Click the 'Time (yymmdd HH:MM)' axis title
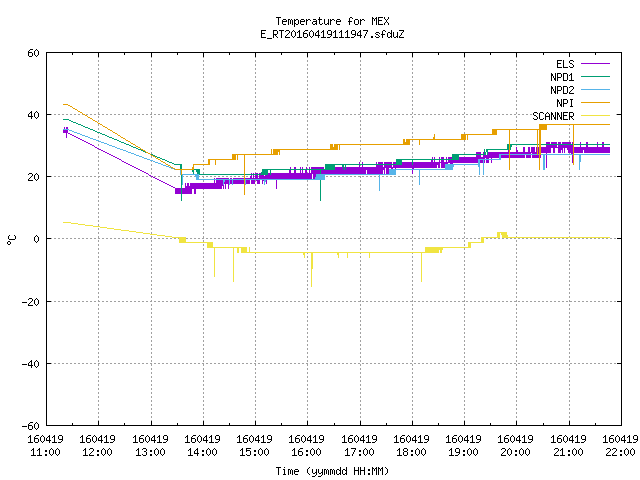640x480 pixels. coord(332,471)
